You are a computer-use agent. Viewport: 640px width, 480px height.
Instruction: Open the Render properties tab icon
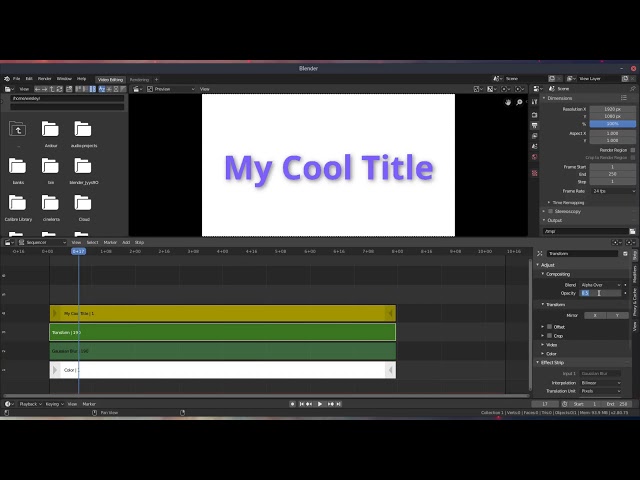click(534, 115)
